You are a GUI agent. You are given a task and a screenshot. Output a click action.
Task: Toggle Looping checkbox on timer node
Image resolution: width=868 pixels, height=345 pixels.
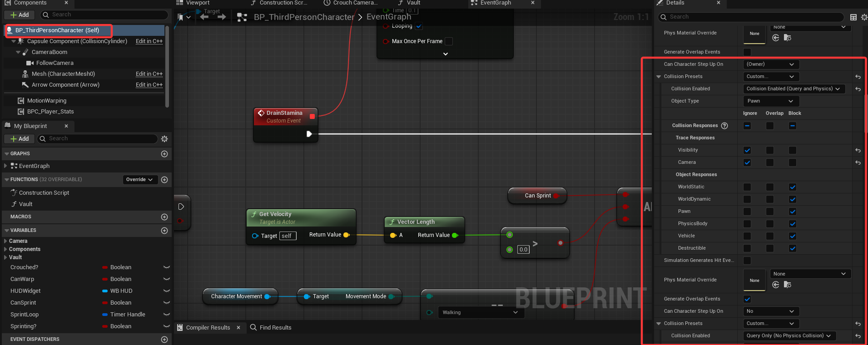419,26
